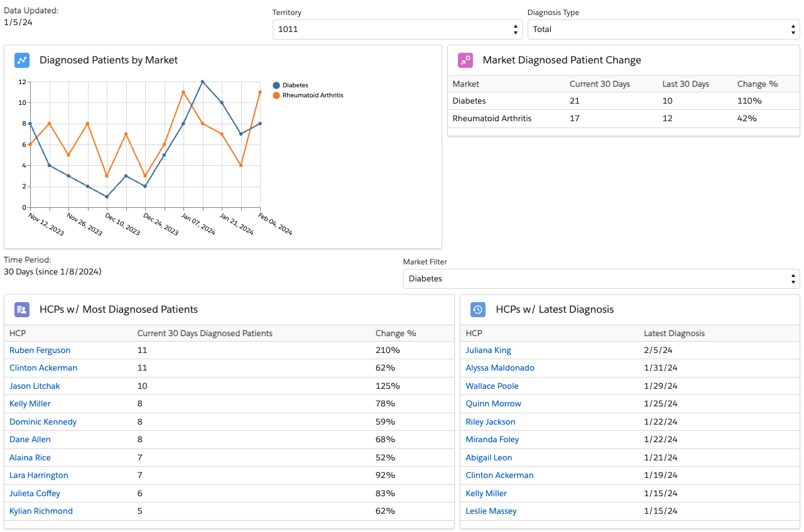Click the HCPs w/ Latest Diagnosis clock icon
This screenshot has height=532, width=804.
coord(478,309)
